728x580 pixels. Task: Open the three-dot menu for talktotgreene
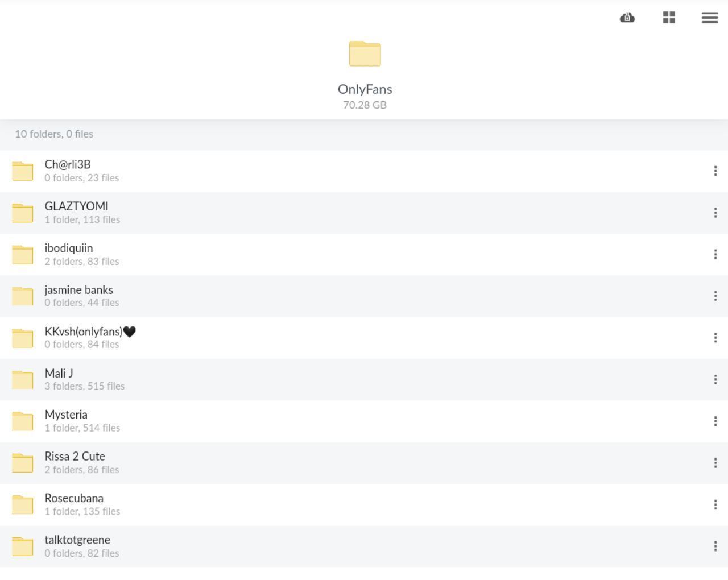[715, 546]
